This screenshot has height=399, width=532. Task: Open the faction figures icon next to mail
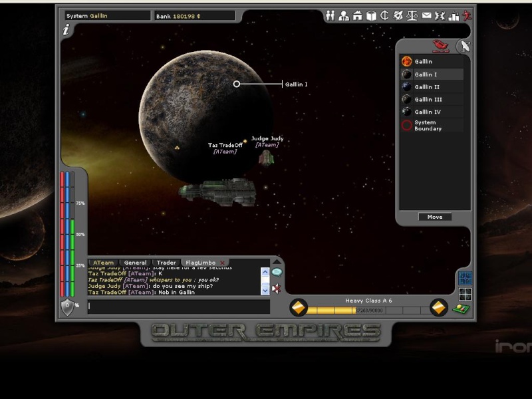[x=440, y=15]
